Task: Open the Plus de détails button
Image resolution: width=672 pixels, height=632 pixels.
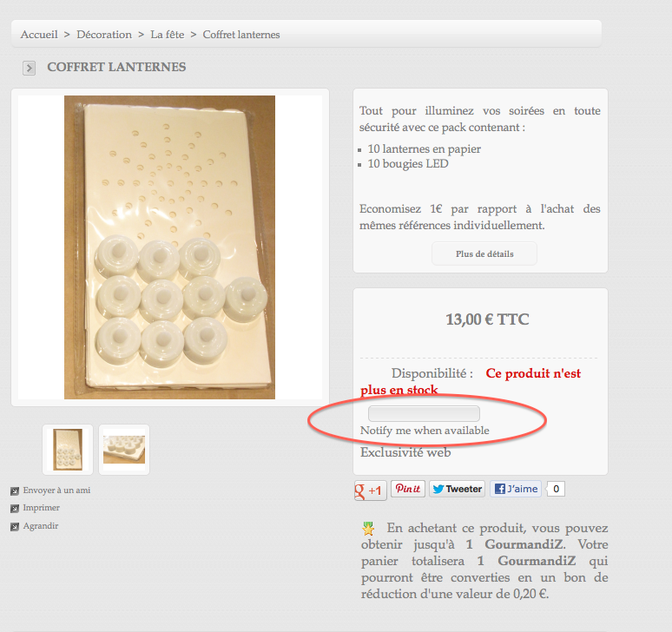Action: (484, 253)
